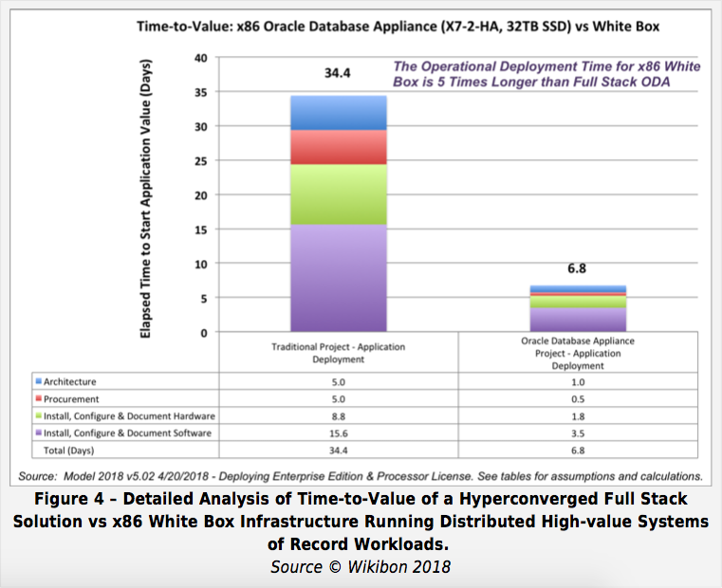
Task: Click Procurement value 0.5 cell
Action: (578, 399)
